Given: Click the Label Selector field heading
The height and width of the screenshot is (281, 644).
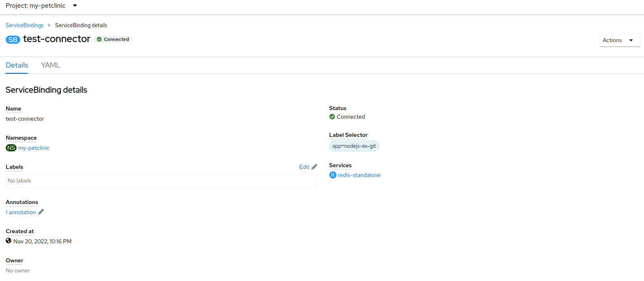Looking at the screenshot, I should pyautogui.click(x=348, y=135).
